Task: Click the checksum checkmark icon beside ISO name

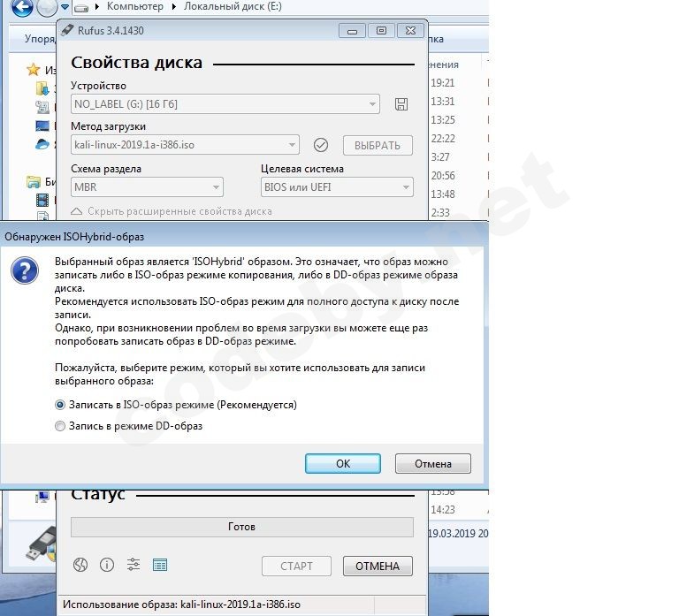Action: point(320,145)
